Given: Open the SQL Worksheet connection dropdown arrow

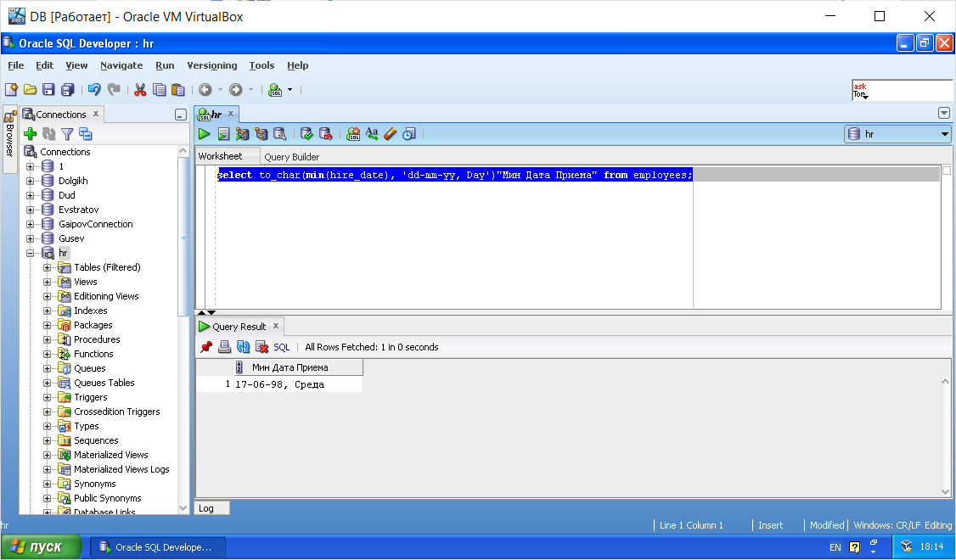Looking at the screenshot, I should pos(290,90).
